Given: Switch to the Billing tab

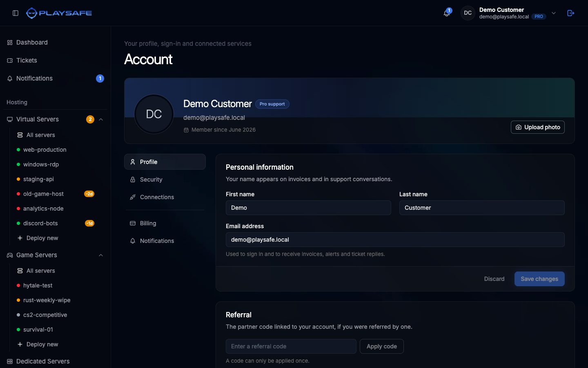Looking at the screenshot, I should [165, 223].
